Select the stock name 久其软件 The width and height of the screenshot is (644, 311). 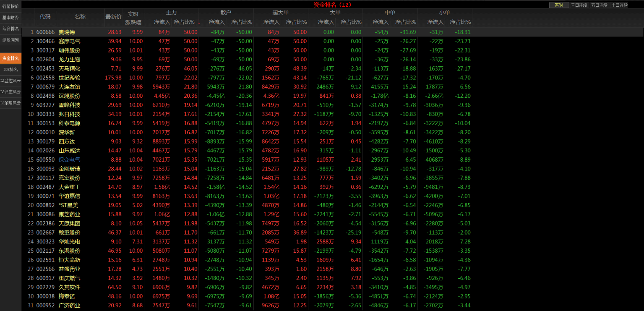70,287
